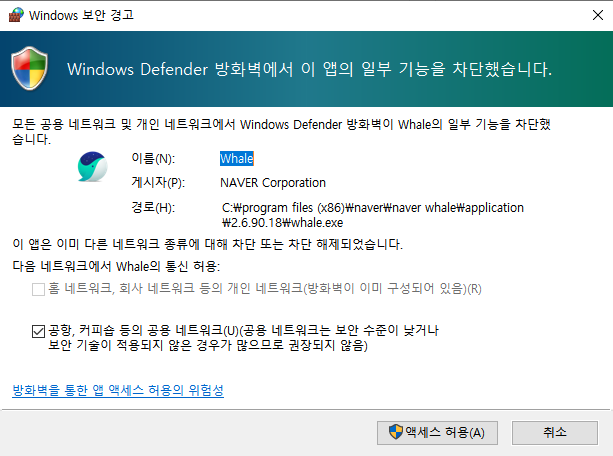The width and height of the screenshot is (613, 456).
Task: Click the 다음 네트워크에서 Whale의 통신 허용 text
Action: tap(116, 266)
